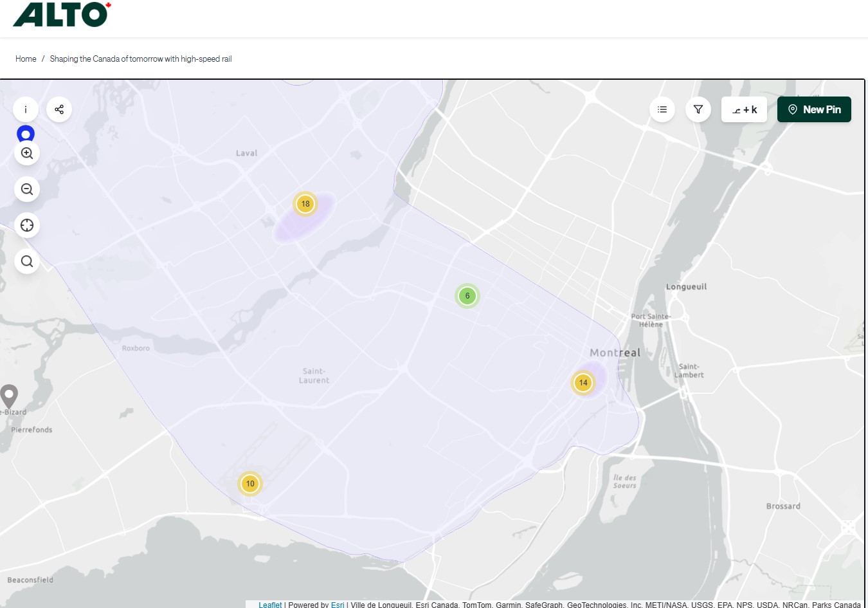Go to Home breadcrumb link
The height and width of the screenshot is (608, 868).
tap(26, 59)
